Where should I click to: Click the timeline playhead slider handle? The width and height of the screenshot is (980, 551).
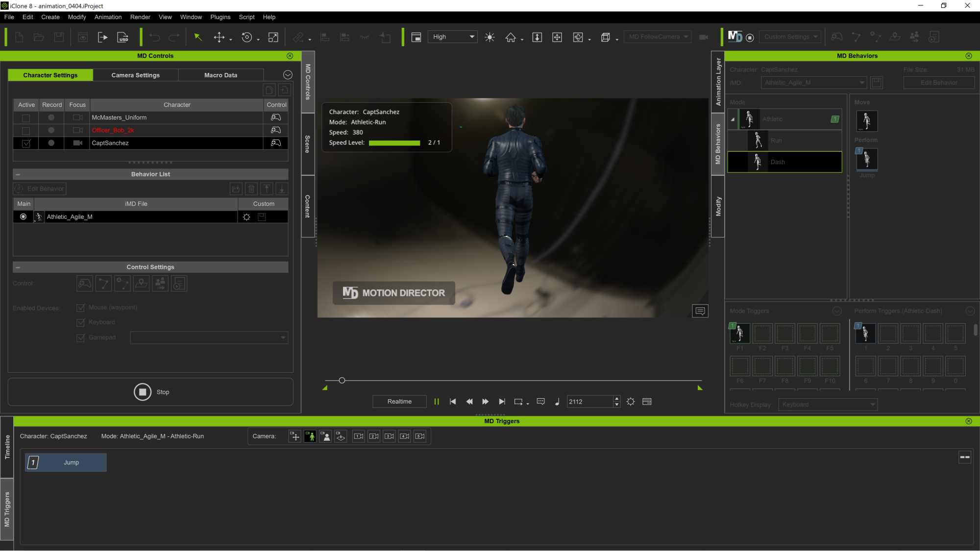(342, 381)
